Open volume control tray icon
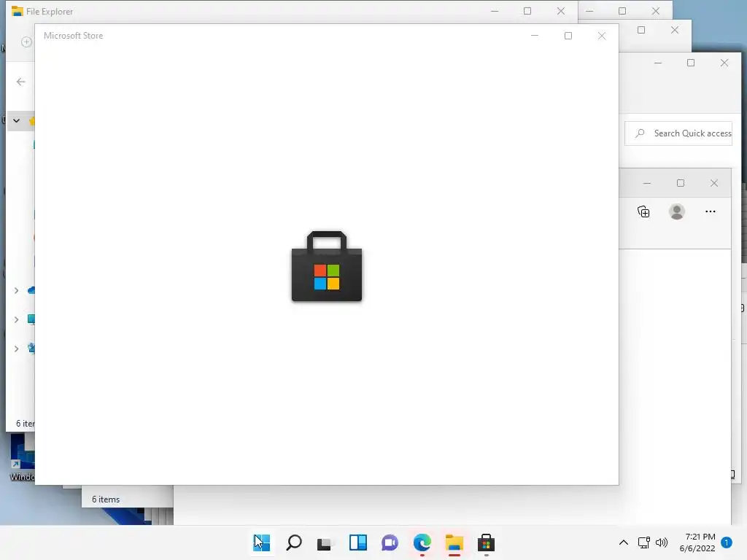 coord(662,542)
